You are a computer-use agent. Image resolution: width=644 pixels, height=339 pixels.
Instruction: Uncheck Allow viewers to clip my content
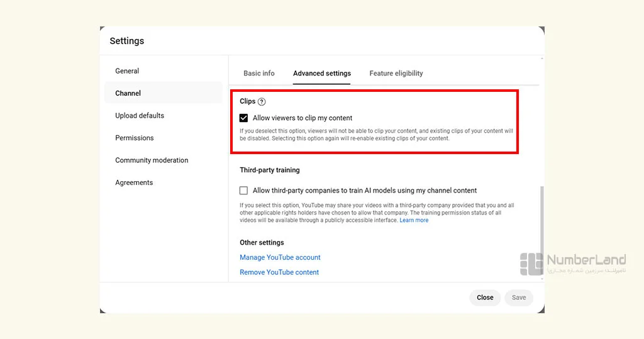[243, 118]
